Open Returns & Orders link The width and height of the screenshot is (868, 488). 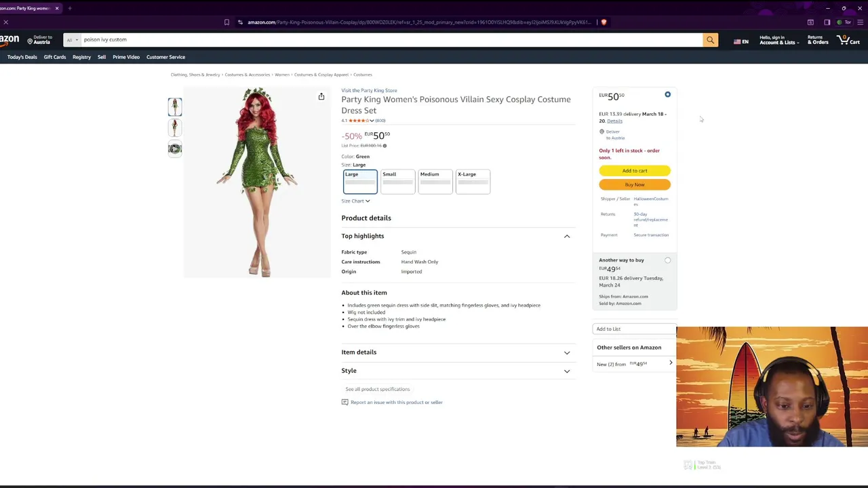coord(817,41)
